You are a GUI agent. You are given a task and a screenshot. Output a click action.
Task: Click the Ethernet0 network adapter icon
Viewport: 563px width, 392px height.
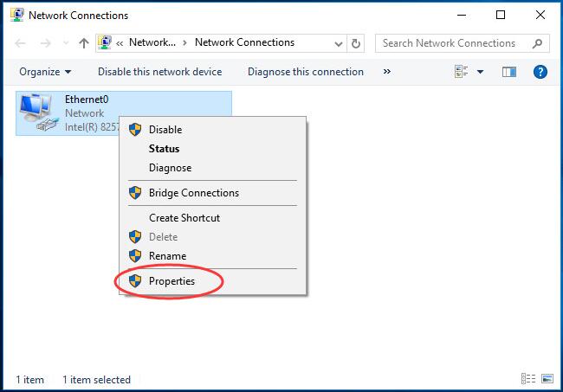click(39, 112)
